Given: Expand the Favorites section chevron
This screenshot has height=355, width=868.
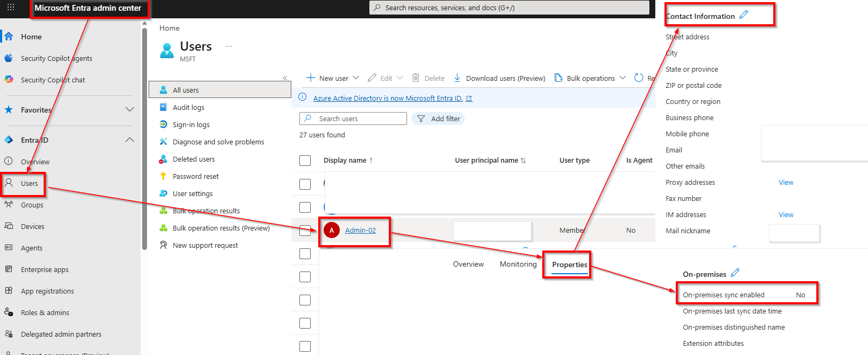Looking at the screenshot, I should pos(130,109).
